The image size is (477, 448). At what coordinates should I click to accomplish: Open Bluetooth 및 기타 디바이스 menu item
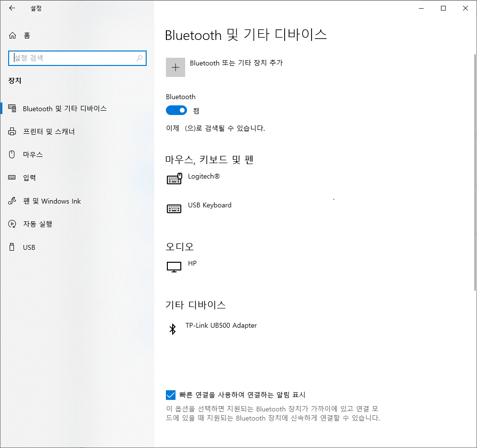coord(77,108)
